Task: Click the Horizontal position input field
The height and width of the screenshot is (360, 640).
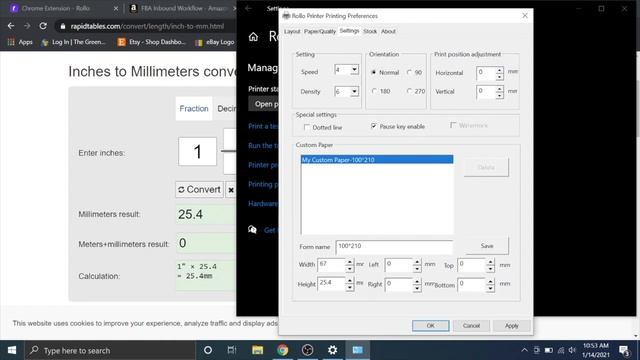Action: click(486, 73)
